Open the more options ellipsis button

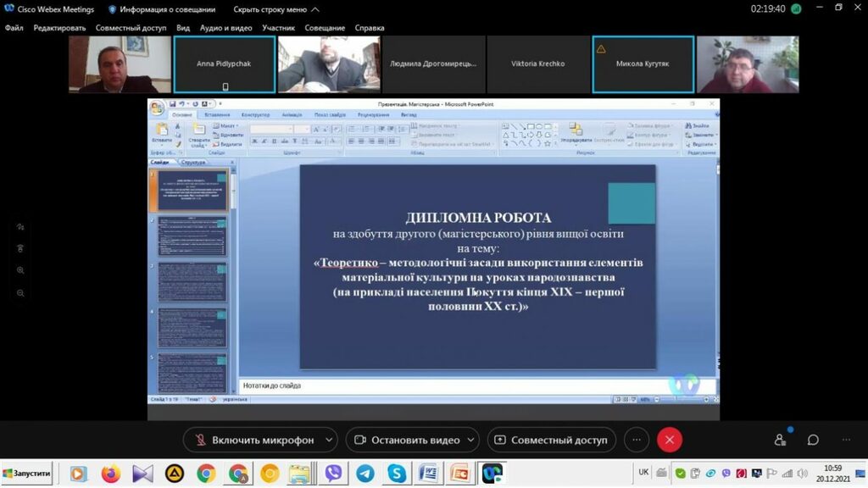pos(637,440)
